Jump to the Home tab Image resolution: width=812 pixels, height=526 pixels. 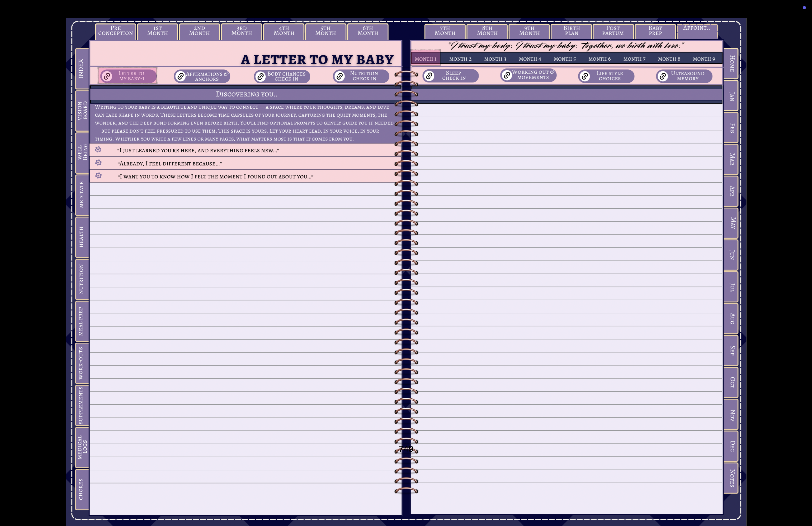click(x=732, y=63)
